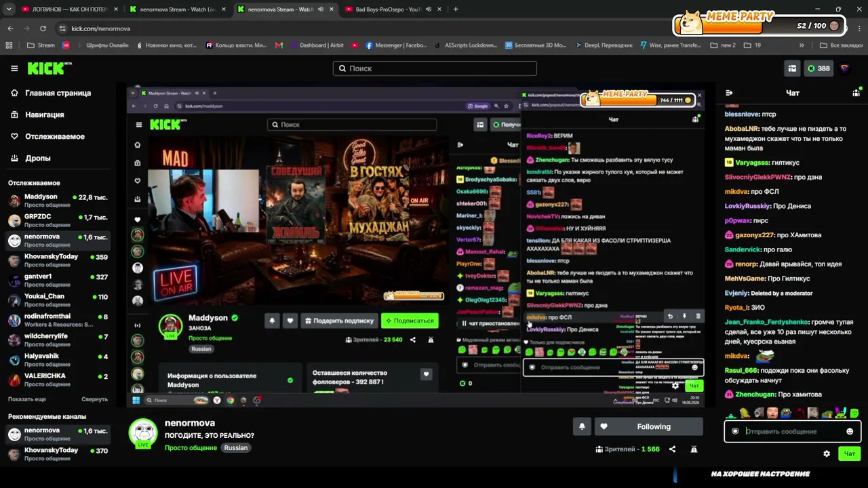Open Главная страница in the sidebar
The width and height of the screenshot is (868, 488).
coord(58,93)
